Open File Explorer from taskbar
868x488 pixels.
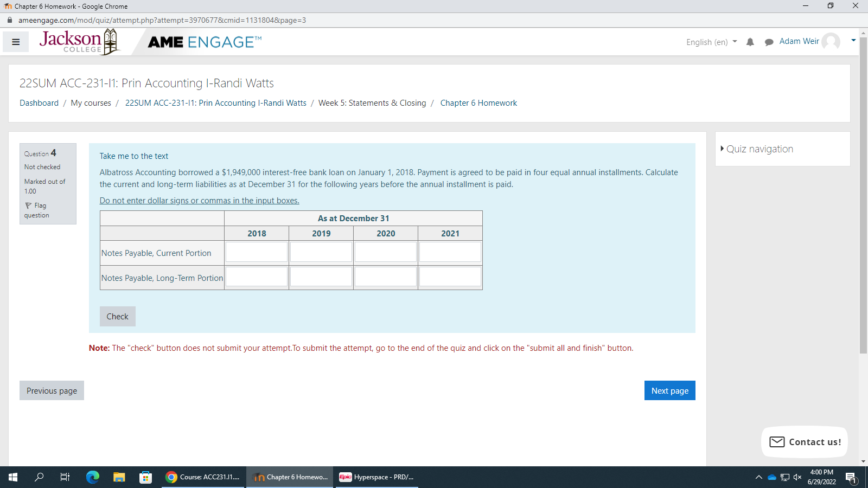point(119,477)
